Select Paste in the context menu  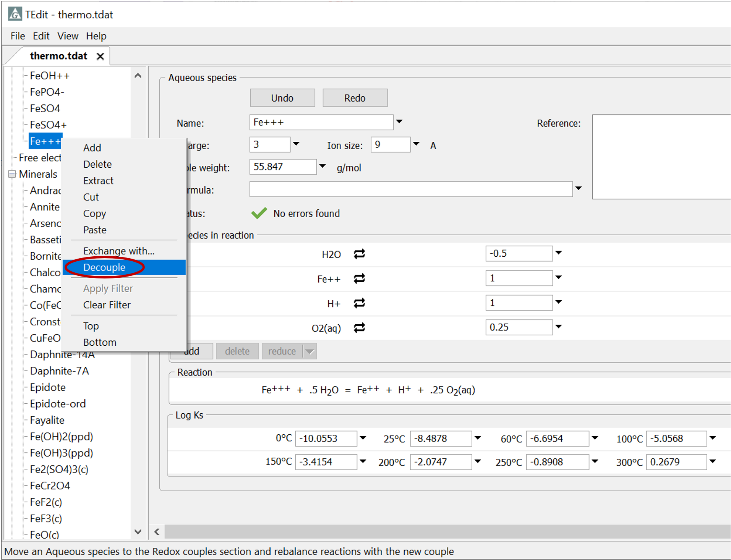click(125, 230)
